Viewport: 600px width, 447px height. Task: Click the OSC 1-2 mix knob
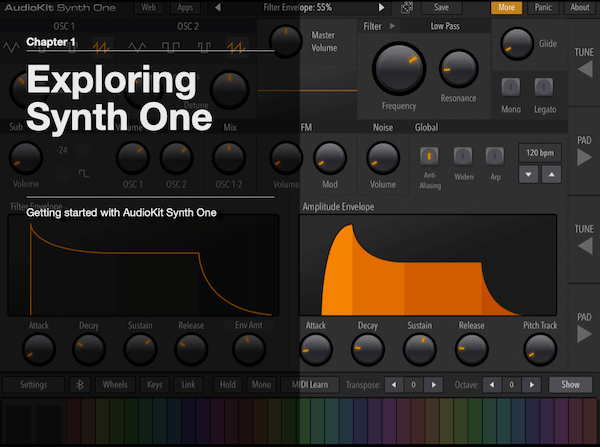[229, 158]
